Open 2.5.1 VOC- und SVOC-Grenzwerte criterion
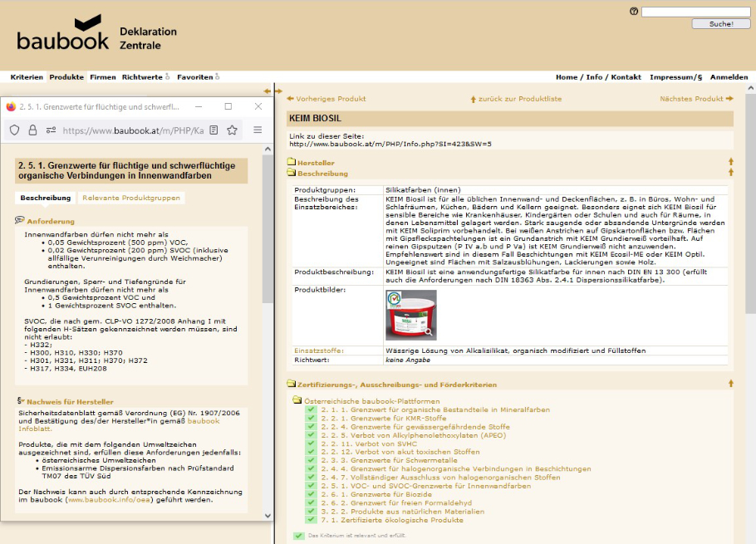 click(x=426, y=486)
